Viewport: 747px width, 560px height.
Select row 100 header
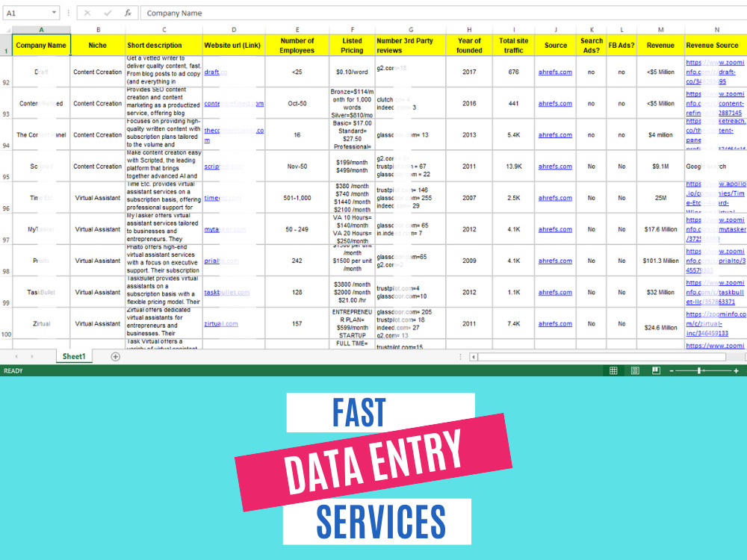coord(6,323)
